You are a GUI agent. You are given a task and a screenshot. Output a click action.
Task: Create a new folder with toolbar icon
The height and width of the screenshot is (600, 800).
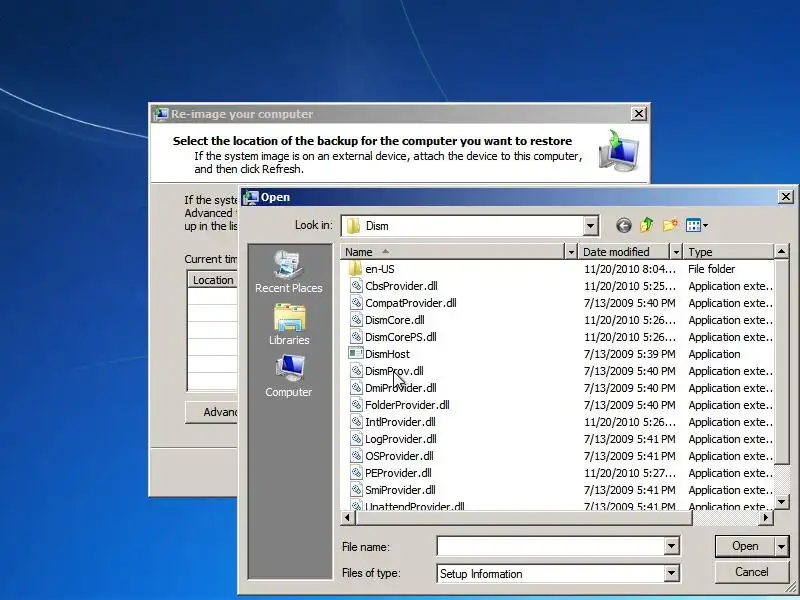click(x=670, y=225)
